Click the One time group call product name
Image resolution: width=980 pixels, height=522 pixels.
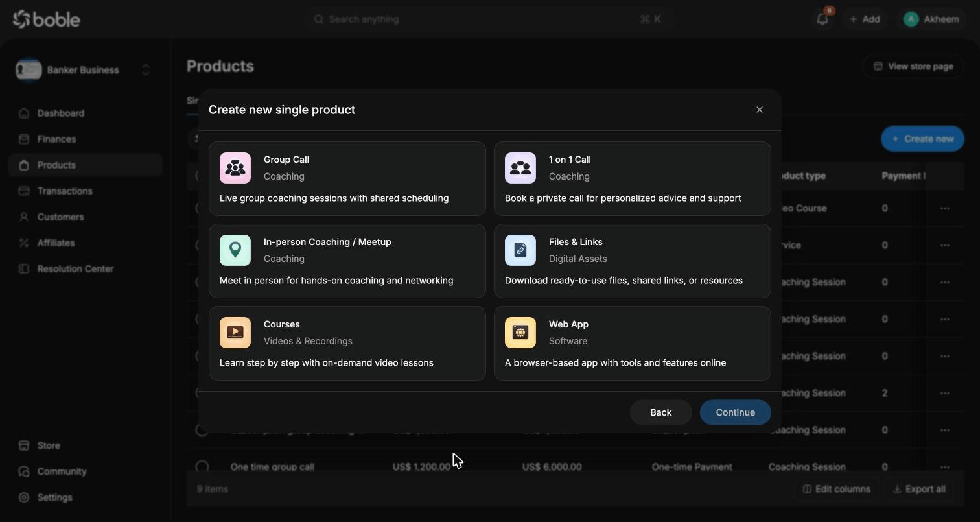coord(272,467)
